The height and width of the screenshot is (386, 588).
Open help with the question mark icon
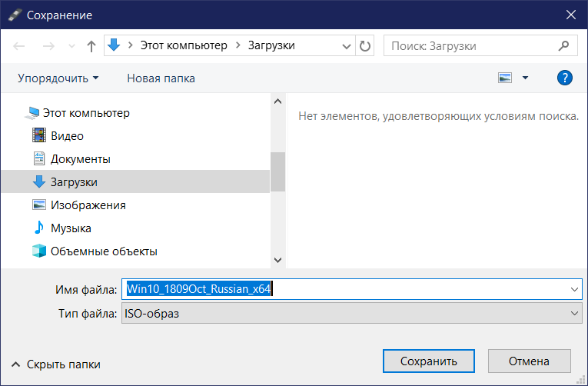564,78
